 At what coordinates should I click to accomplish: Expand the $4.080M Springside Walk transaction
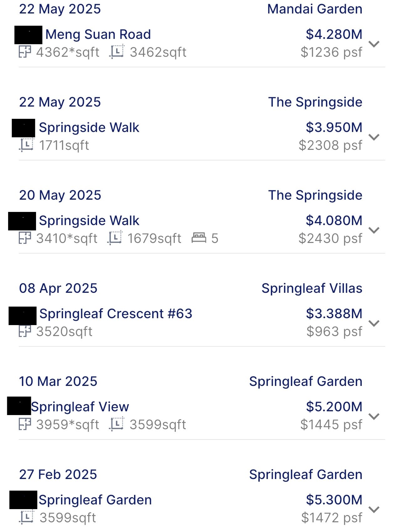[374, 230]
